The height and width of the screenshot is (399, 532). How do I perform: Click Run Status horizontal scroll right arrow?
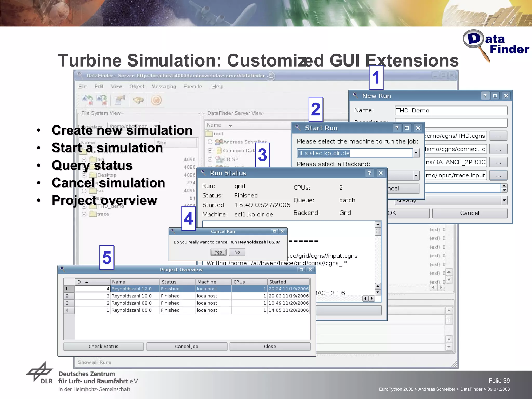tap(372, 298)
